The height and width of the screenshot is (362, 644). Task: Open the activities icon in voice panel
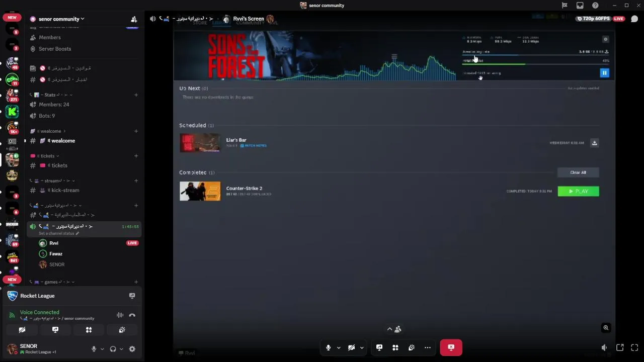89,330
